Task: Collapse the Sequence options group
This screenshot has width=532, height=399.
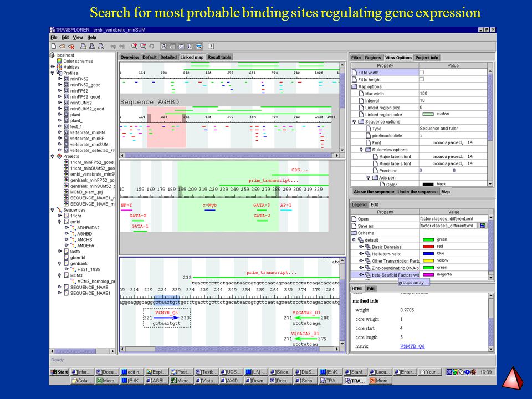Action: (355, 121)
